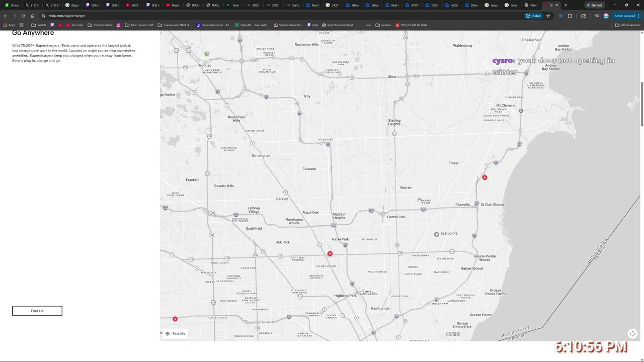Switch to the CarGu tab

(x=293, y=5)
